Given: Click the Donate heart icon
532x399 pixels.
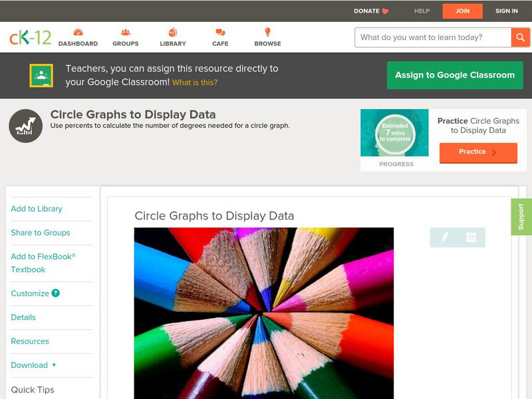Looking at the screenshot, I should coord(385,11).
